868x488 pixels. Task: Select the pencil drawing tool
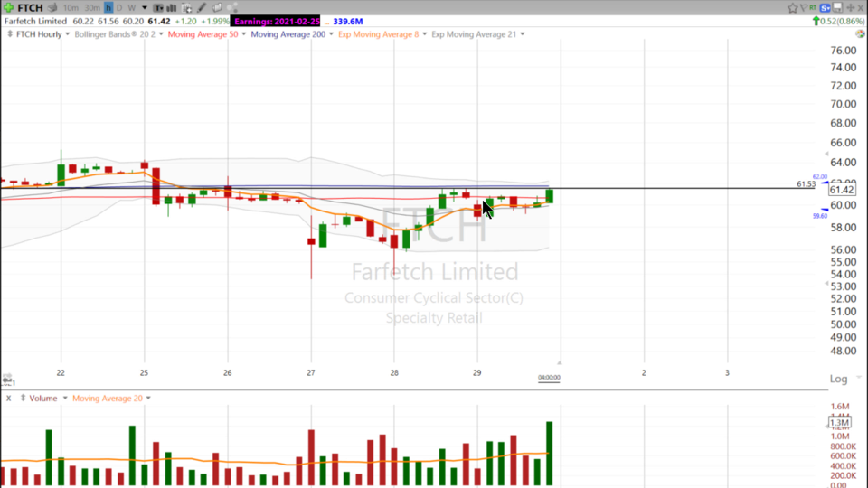(202, 8)
